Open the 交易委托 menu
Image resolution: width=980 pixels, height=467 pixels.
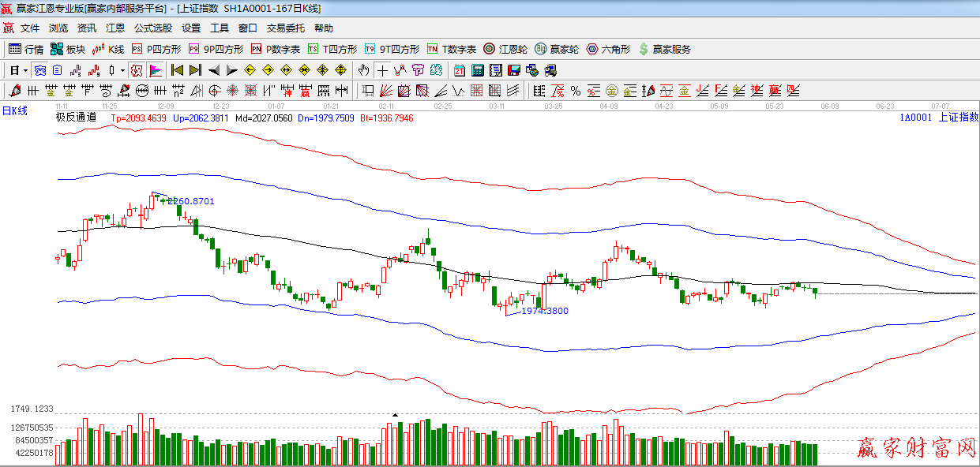point(285,28)
